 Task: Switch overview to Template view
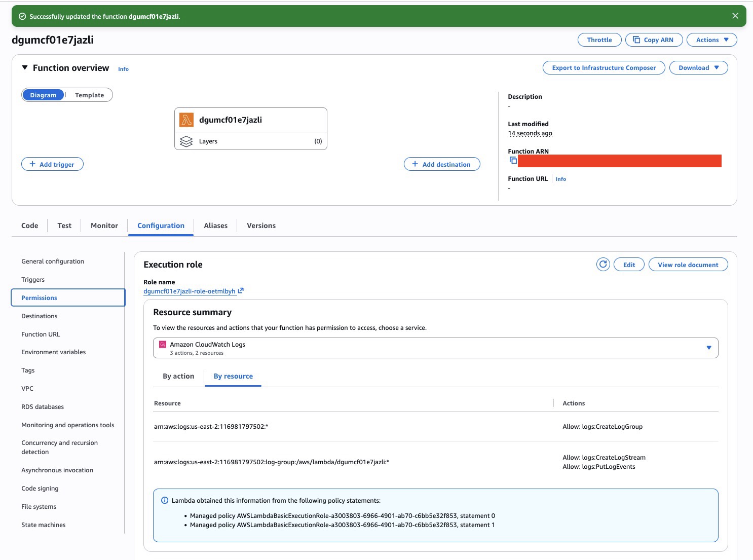pos(89,95)
